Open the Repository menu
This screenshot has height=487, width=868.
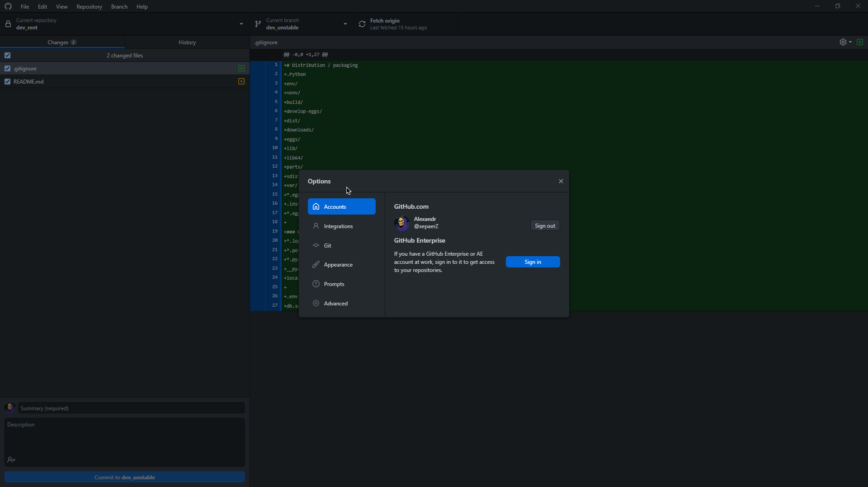[89, 6]
